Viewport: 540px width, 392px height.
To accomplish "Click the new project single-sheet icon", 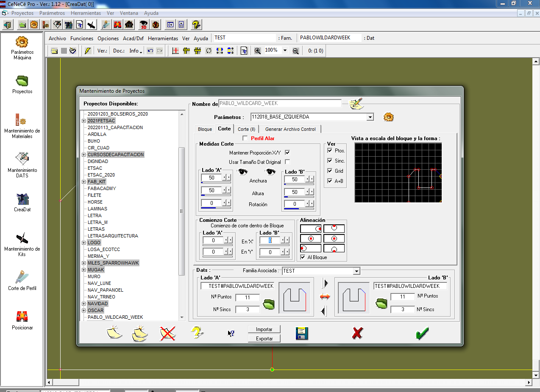I will pos(114,332).
